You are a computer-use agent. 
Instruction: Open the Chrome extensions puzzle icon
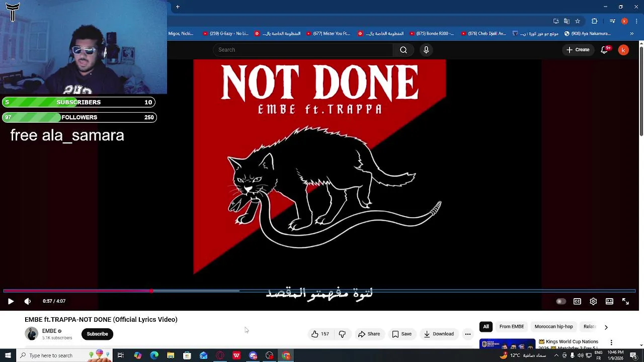click(595, 21)
